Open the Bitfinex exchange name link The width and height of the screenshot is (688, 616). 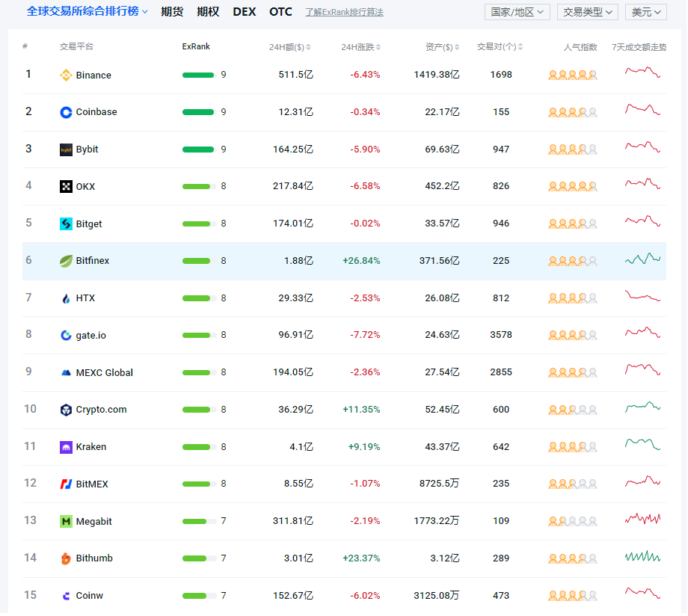[x=93, y=261]
